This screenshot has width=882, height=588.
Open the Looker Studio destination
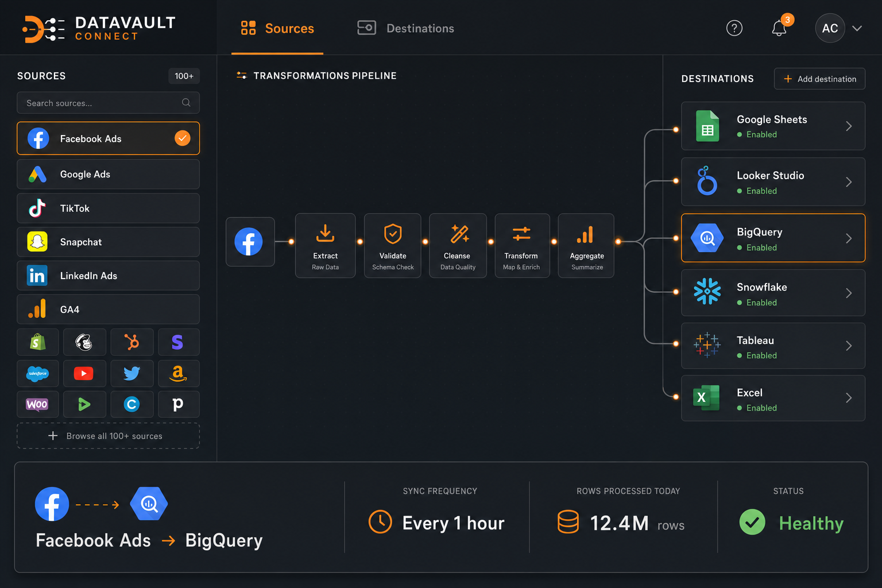click(773, 181)
